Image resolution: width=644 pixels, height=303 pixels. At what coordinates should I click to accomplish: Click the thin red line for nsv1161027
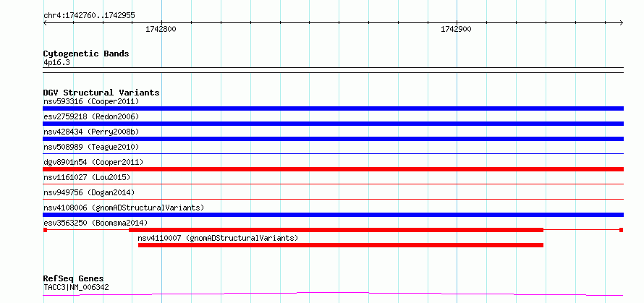(x=333, y=184)
